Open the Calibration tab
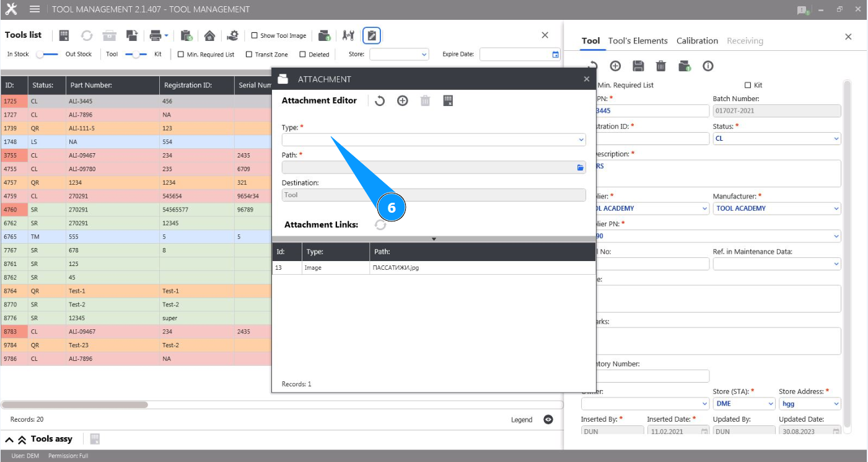Screen dimensions: 868x462 point(697,41)
